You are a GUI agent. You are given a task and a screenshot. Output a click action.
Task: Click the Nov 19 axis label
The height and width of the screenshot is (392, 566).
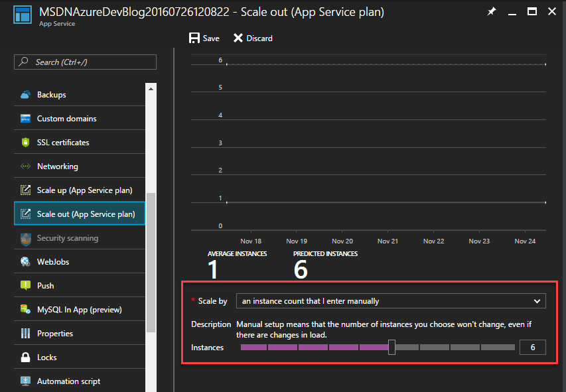[x=297, y=241]
